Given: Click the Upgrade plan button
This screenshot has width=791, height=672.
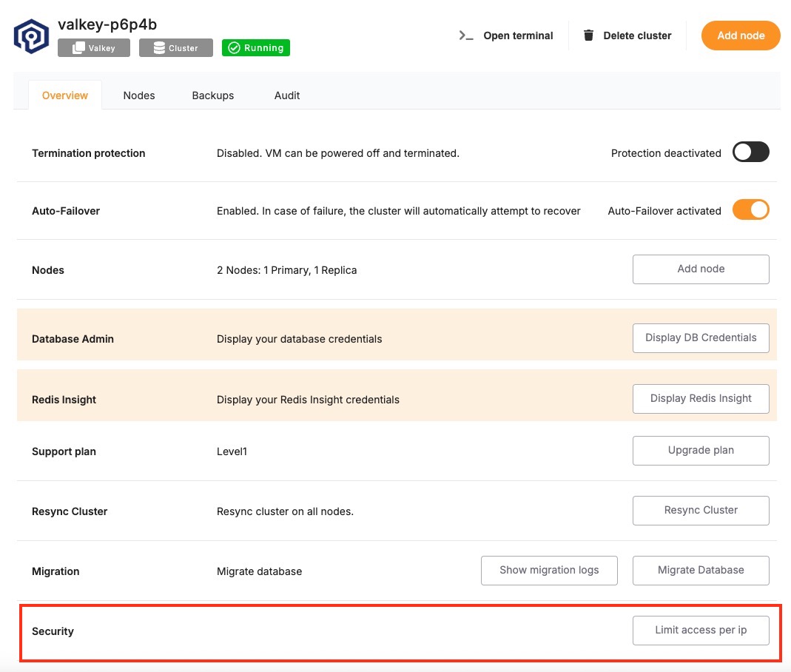Looking at the screenshot, I should click(x=701, y=451).
